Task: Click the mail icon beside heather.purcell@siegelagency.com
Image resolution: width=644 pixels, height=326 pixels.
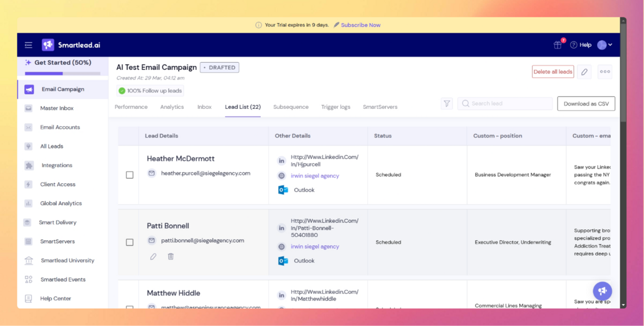Action: tap(152, 174)
